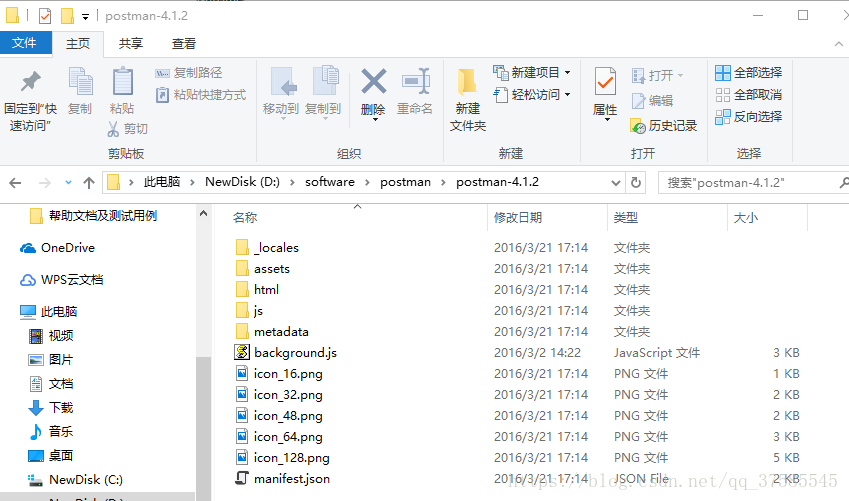This screenshot has width=849, height=501.
Task: Click the background.js script file icon
Action: pos(241,352)
